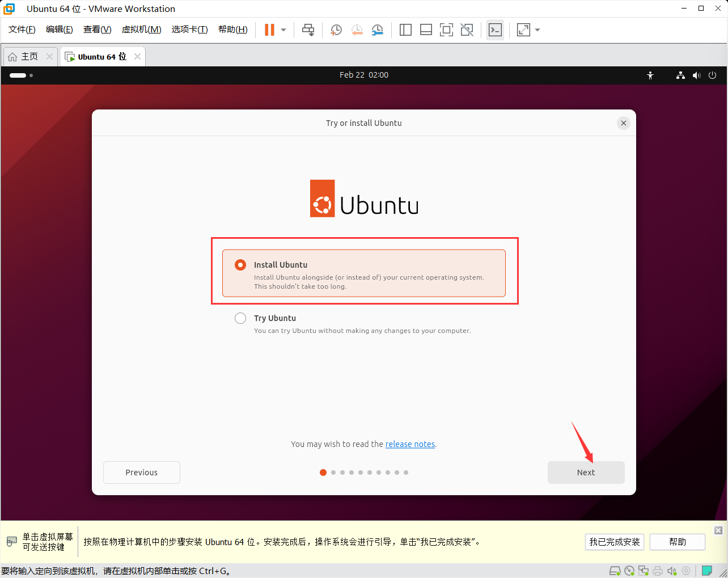Screen dimensions: 728x578
Task: Click the Ubuntu volume icon in top bar
Action: click(x=697, y=75)
